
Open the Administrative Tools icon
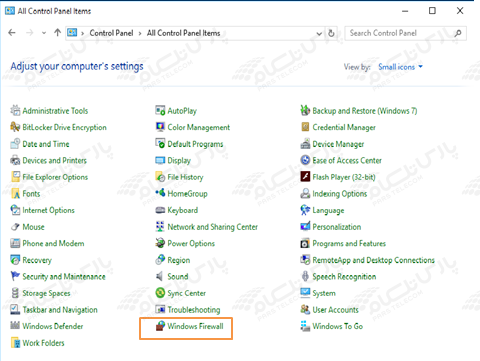click(x=15, y=110)
